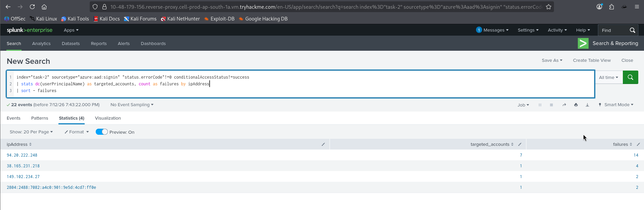Click Create Table View link
This screenshot has height=210, width=644.
tap(592, 60)
